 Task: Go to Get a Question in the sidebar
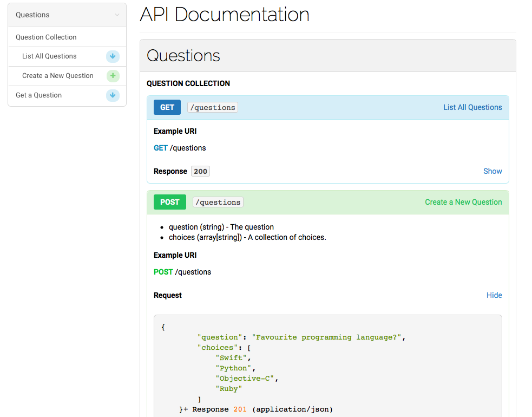point(39,95)
